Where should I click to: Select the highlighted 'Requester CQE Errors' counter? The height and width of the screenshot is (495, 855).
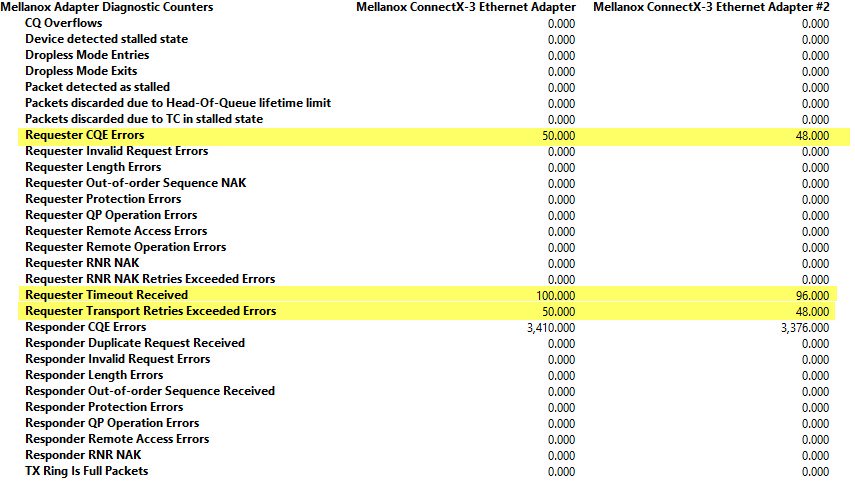[85, 135]
